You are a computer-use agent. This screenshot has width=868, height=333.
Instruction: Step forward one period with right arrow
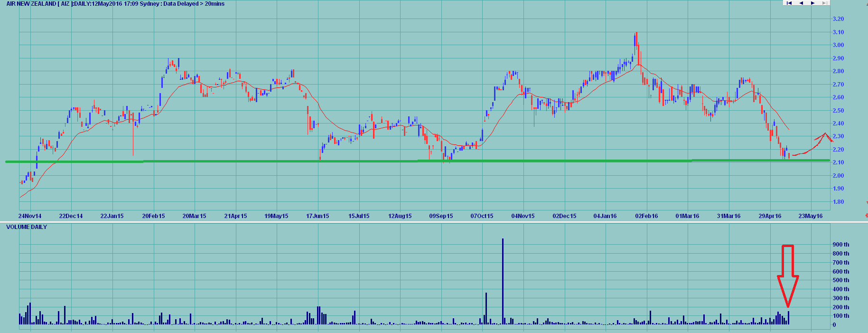813,3
